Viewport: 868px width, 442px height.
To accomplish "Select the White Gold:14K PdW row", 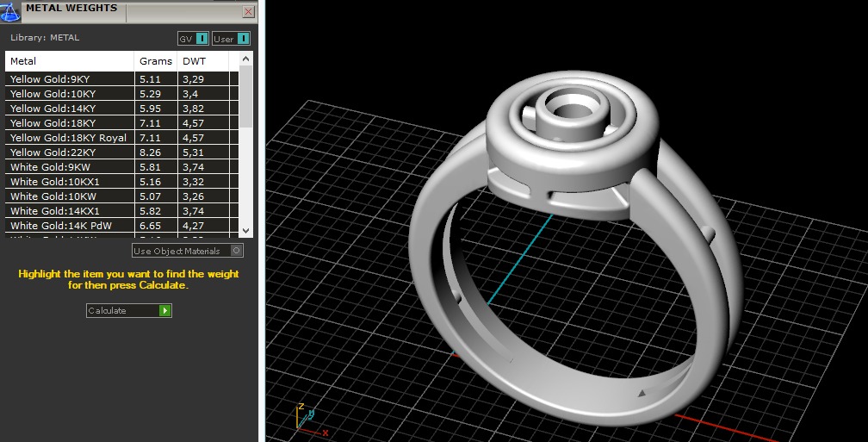I will [121, 226].
